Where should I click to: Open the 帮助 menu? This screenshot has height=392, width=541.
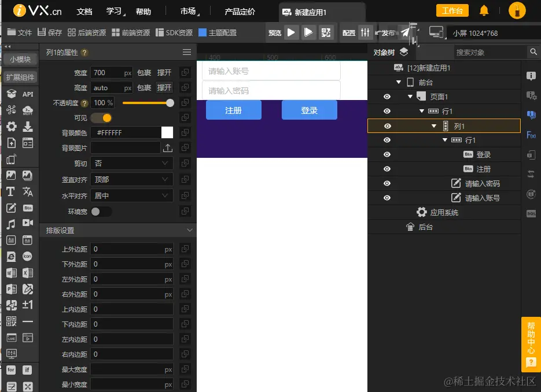pos(143,12)
